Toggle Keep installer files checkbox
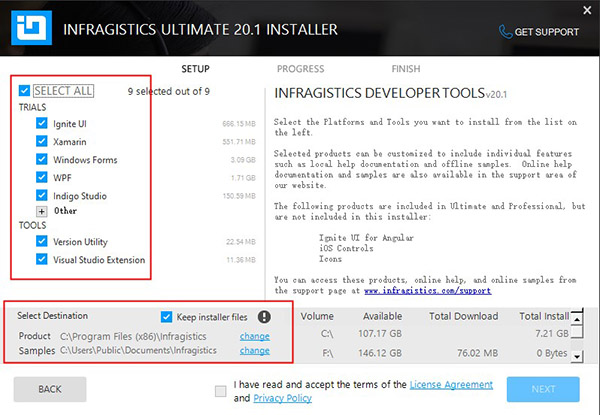 coord(166,317)
